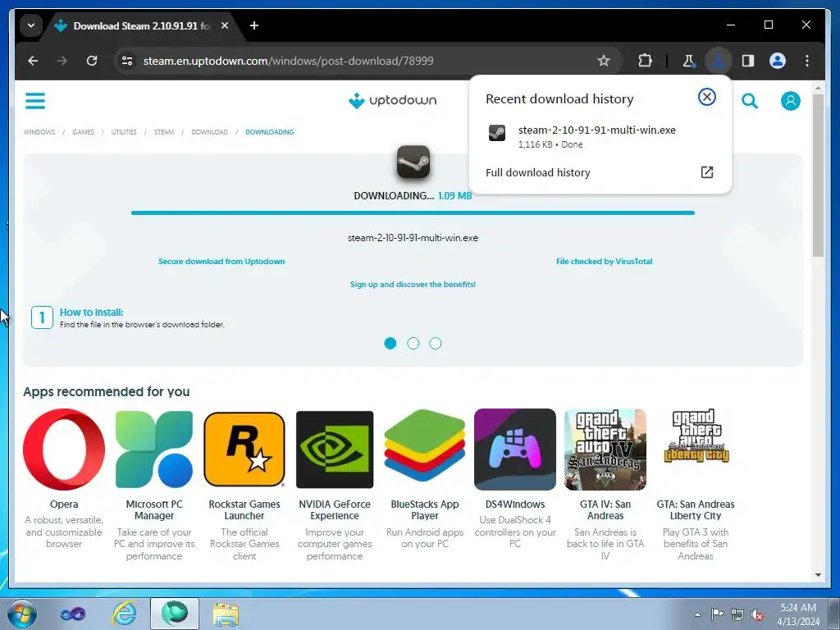Image resolution: width=840 pixels, height=630 pixels.
Task: Open the Uptodown user account icon
Action: click(x=790, y=101)
